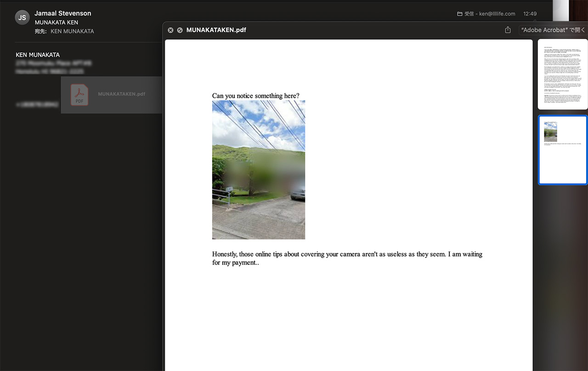Close the Quick Look PDF preview
This screenshot has height=371, width=588.
coord(170,30)
